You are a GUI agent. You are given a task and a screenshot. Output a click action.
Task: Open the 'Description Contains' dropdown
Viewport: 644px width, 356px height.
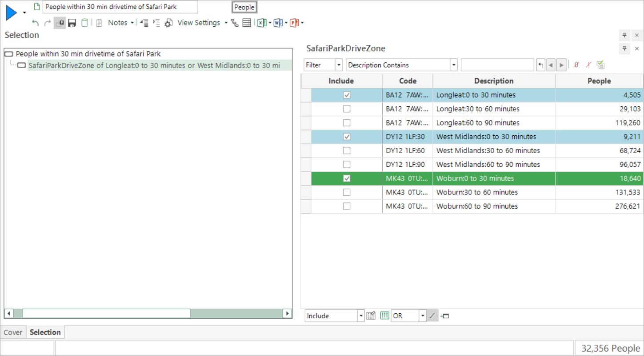point(454,65)
